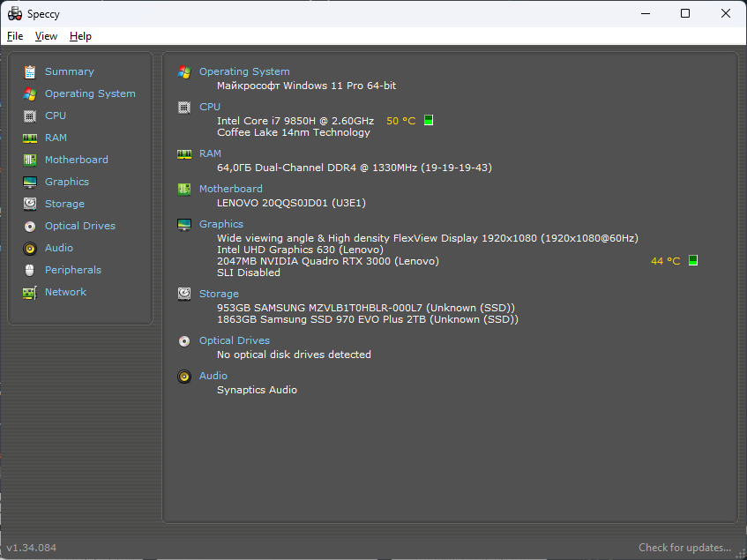This screenshot has width=747, height=560.
Task: Click the Network card icon in sidebar
Action: point(29,293)
